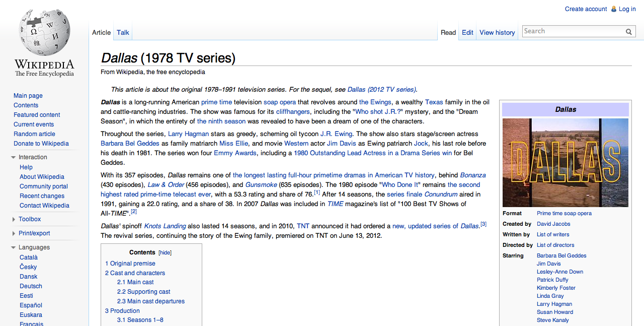Open David Jacobs infobox link
The width and height of the screenshot is (644, 326).
[553, 224]
